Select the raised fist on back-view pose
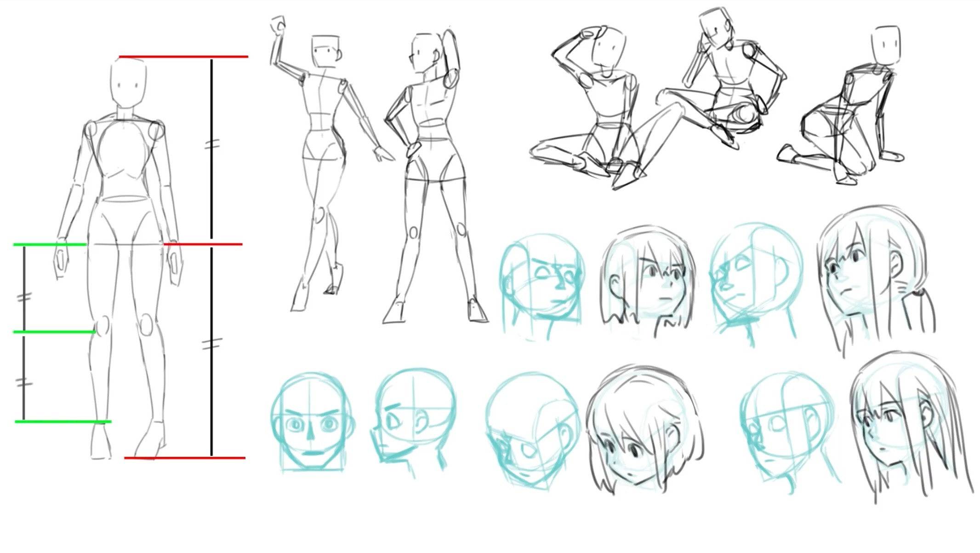The image size is (980, 553). pyautogui.click(x=278, y=24)
